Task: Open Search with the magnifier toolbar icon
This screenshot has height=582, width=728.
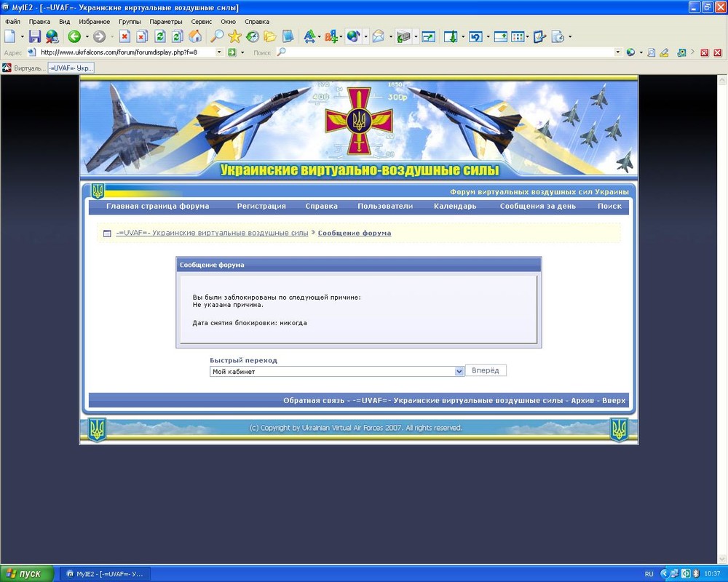Action: coord(217,36)
